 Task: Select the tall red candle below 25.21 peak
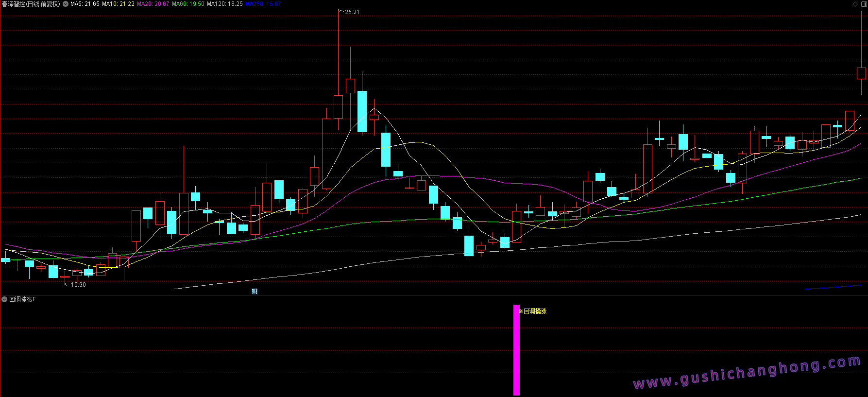(x=338, y=106)
